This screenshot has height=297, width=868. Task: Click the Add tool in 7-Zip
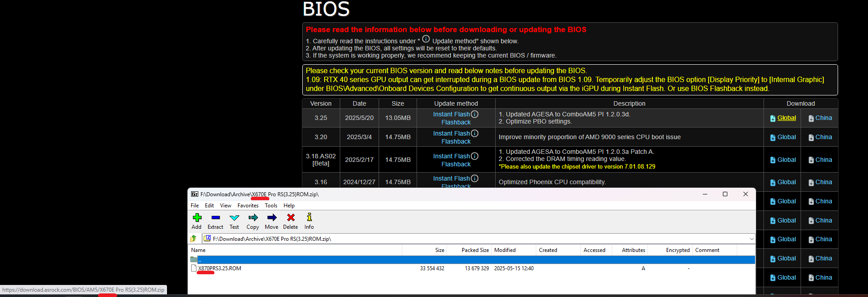point(197,221)
